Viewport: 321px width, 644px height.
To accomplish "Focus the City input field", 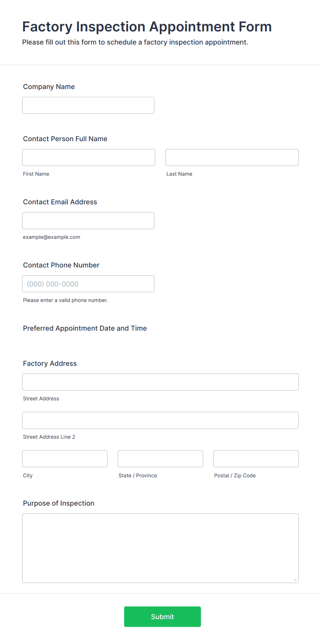I will (65, 459).
